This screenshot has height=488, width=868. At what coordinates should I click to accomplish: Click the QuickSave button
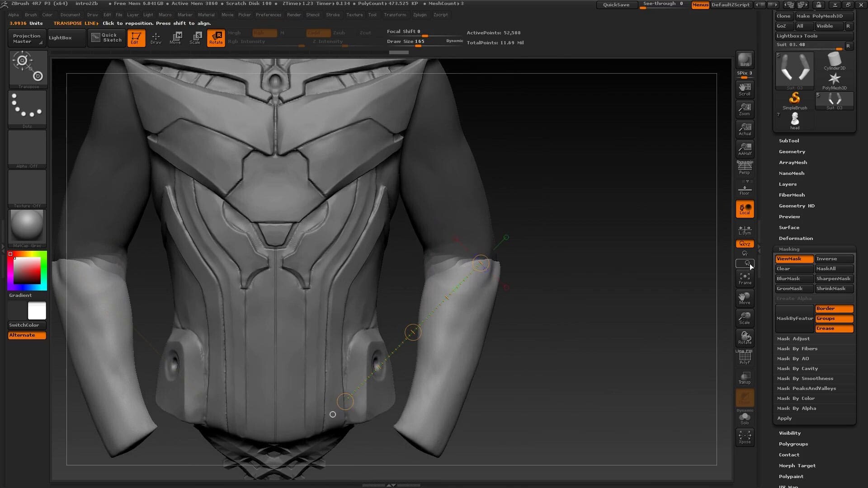coord(617,5)
